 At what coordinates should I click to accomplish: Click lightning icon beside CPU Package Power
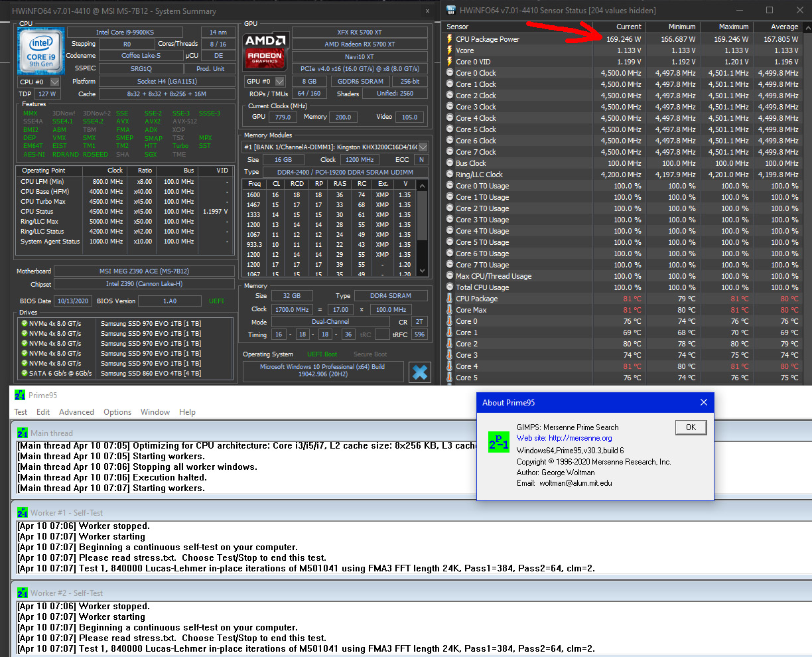[x=450, y=39]
